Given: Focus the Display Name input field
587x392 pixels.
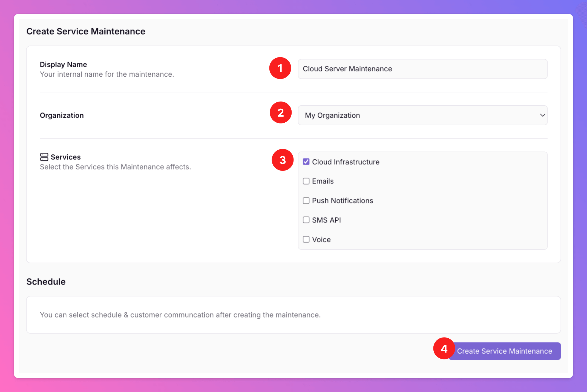Looking at the screenshot, I should 422,69.
